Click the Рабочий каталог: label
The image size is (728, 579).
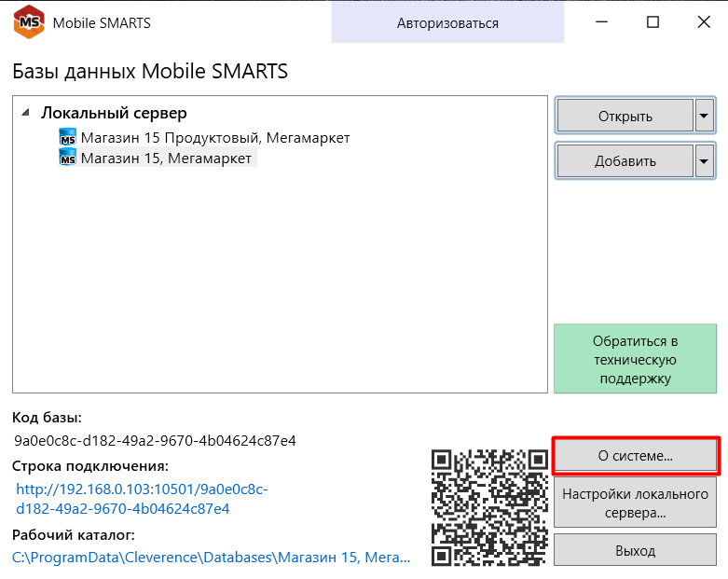74,535
